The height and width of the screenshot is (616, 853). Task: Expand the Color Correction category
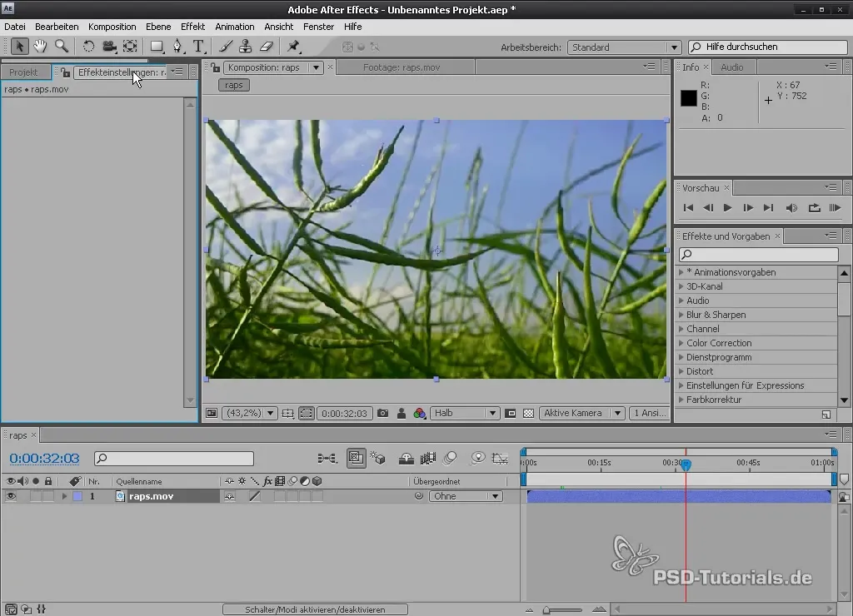pos(681,343)
